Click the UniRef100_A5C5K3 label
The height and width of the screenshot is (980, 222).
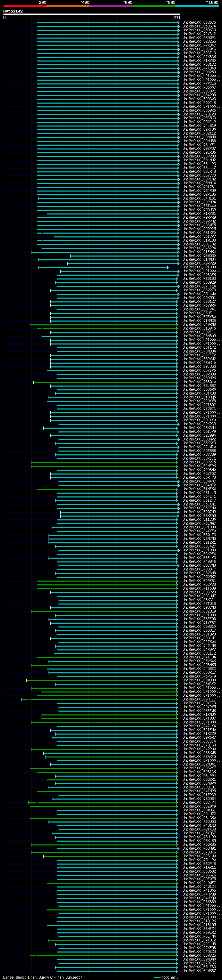click(199, 118)
